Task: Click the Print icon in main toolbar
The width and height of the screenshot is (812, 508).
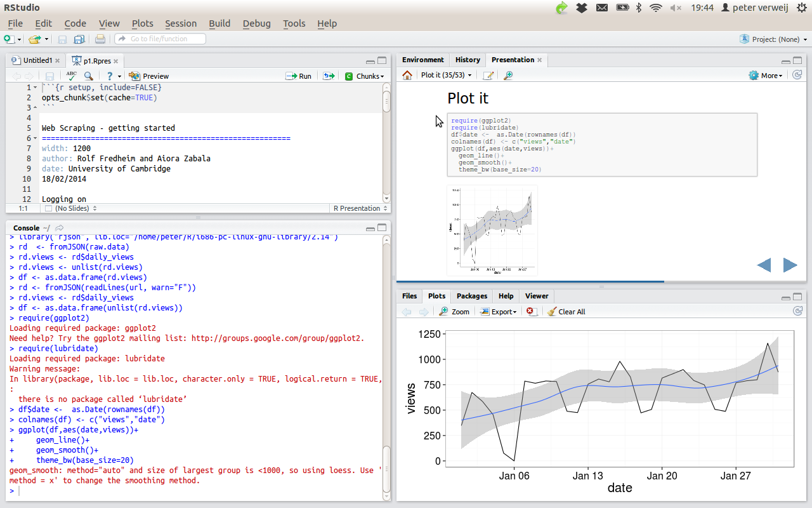Action: 100,39
